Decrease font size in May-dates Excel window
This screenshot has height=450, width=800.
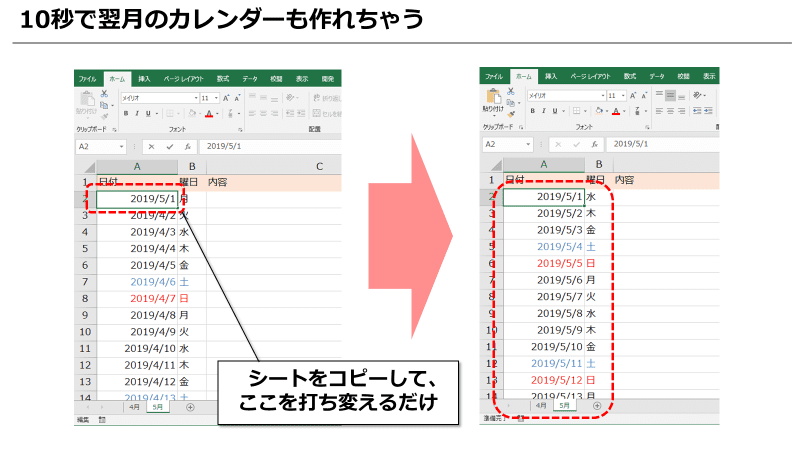(x=644, y=95)
